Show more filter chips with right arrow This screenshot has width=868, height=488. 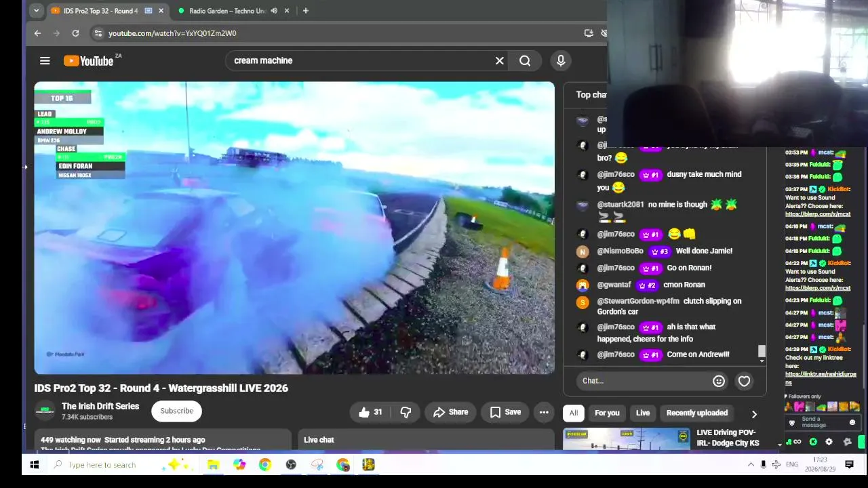click(x=754, y=413)
